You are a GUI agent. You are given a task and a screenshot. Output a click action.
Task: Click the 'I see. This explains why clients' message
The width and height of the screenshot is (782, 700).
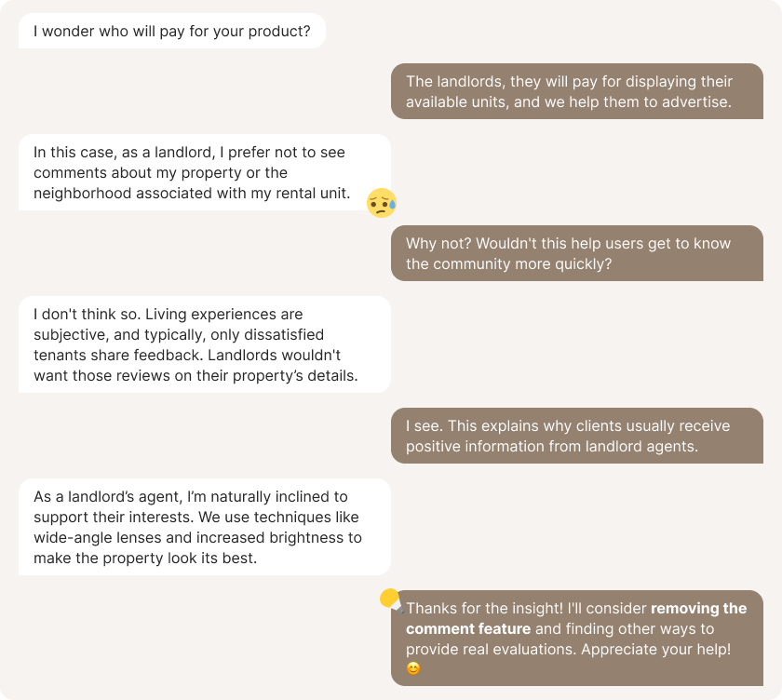[577, 436]
